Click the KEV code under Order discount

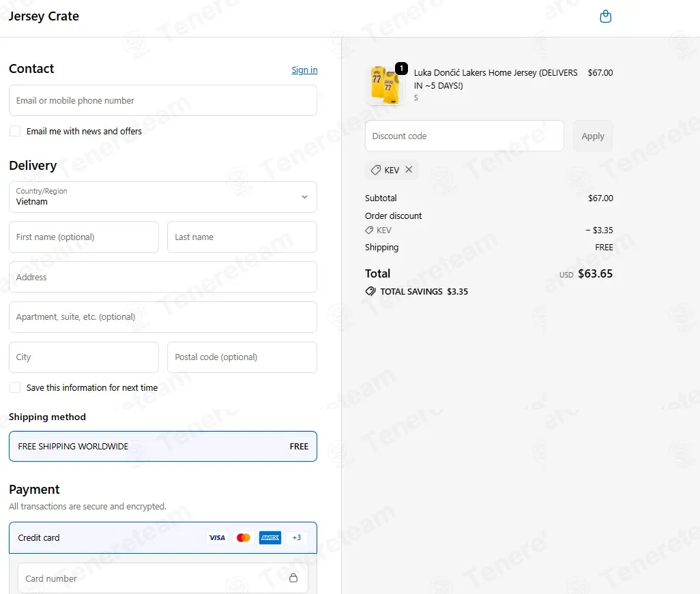[384, 231]
